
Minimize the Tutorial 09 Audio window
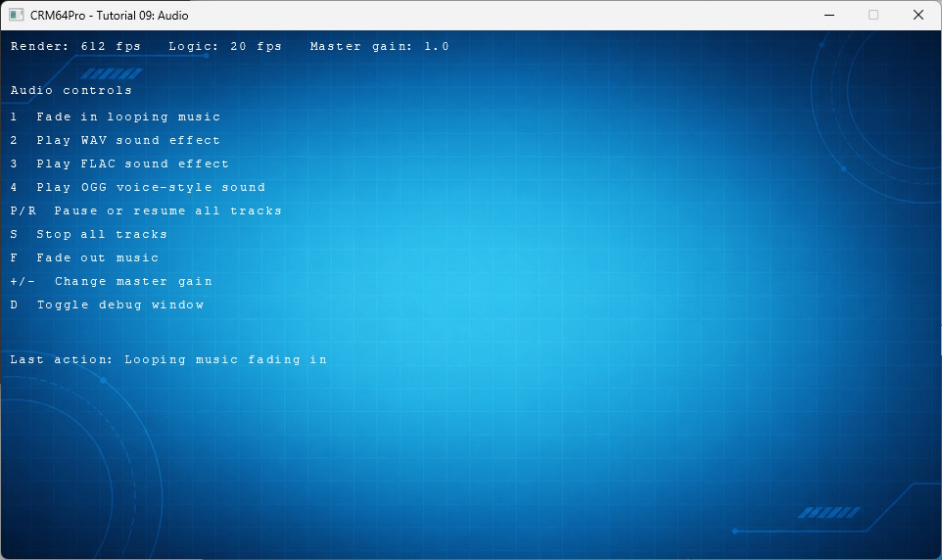829,15
